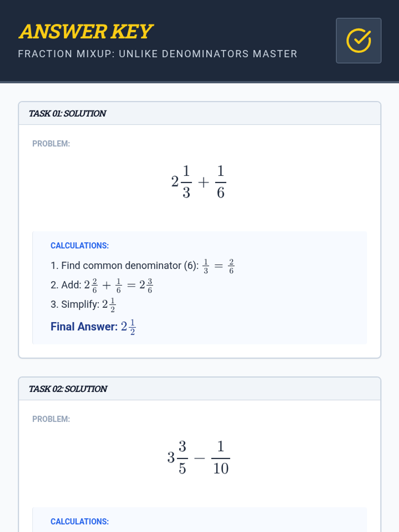Click the mixed number 3 3/5 in Task 02
Screen dimensions: 399x532
click(178, 458)
